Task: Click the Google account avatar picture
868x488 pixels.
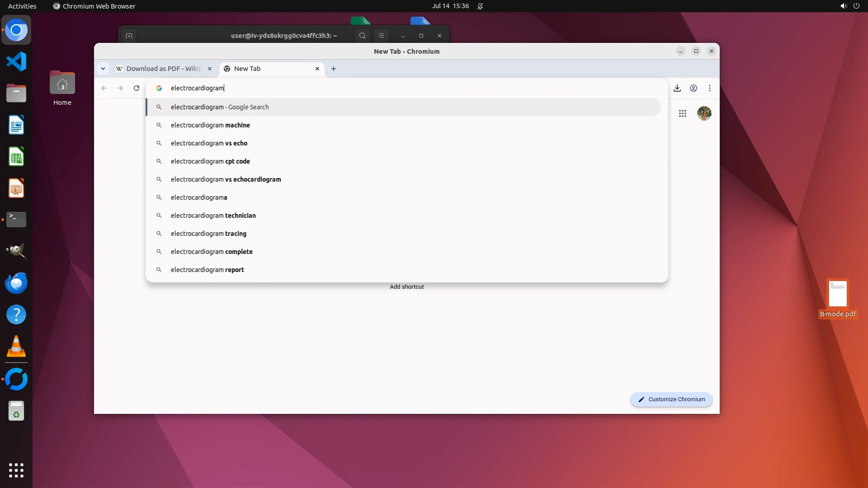Action: 704,113
